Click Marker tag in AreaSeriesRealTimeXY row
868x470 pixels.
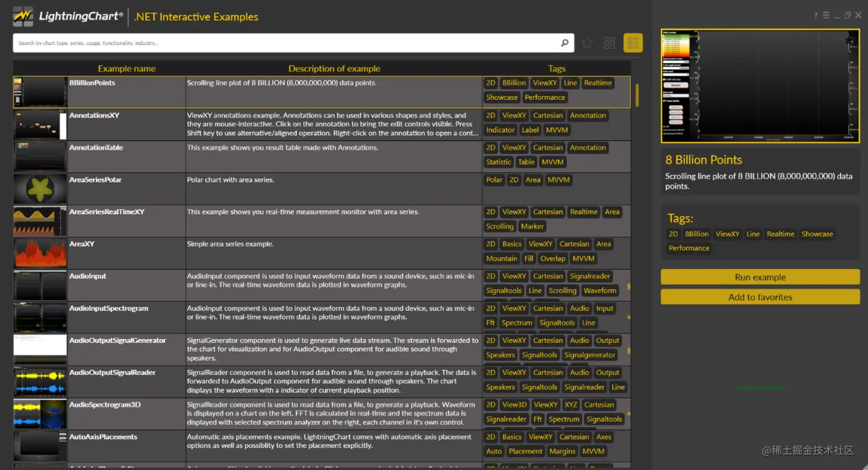532,226
